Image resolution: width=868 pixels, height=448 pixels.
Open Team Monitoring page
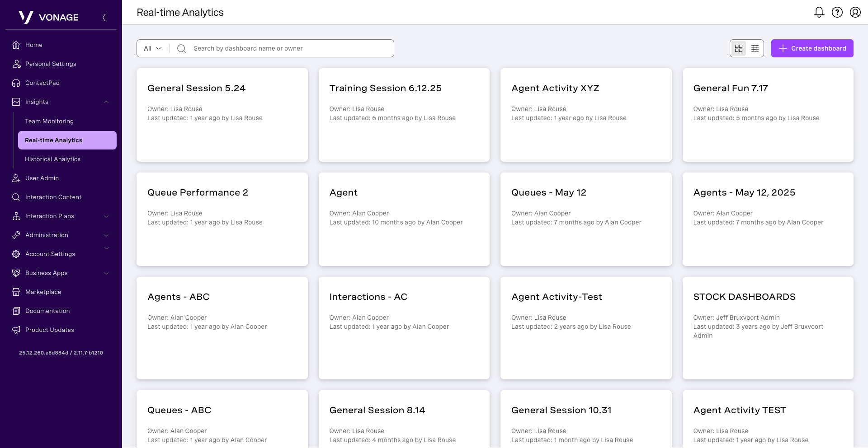pyautogui.click(x=49, y=121)
